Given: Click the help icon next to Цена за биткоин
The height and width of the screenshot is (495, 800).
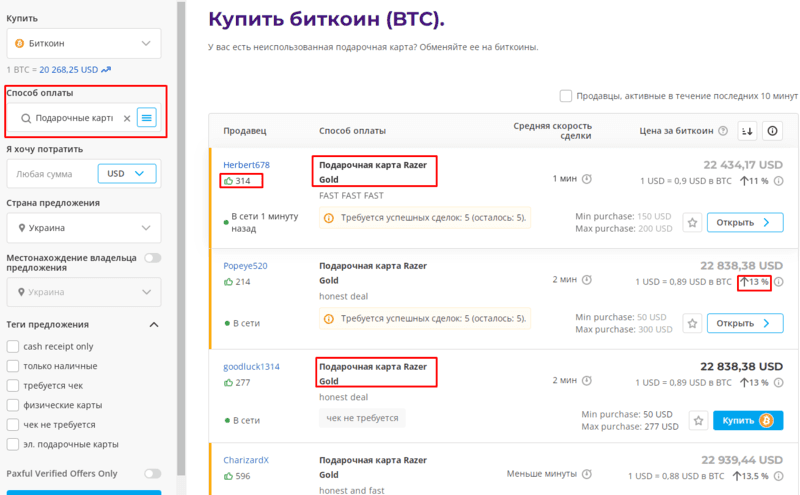Looking at the screenshot, I should (x=723, y=131).
